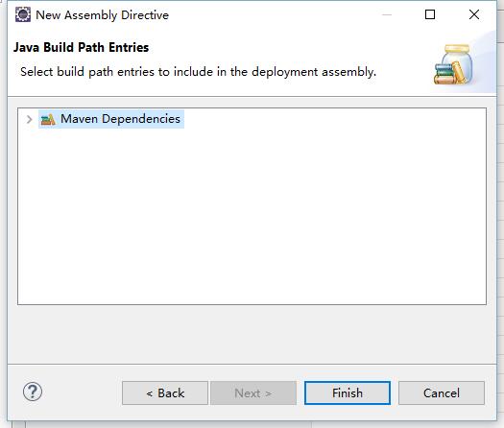Open help via the question mark icon
Screen dimensions: 504x428
pyautogui.click(x=33, y=392)
